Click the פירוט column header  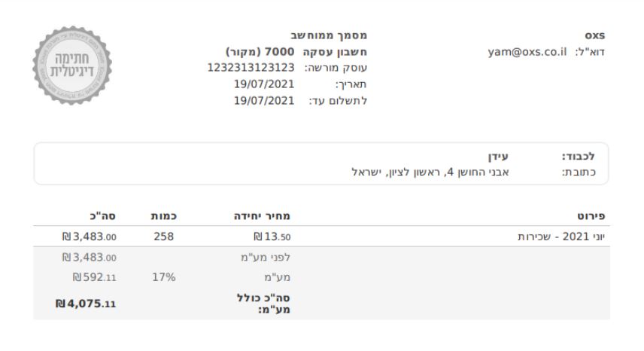point(594,218)
